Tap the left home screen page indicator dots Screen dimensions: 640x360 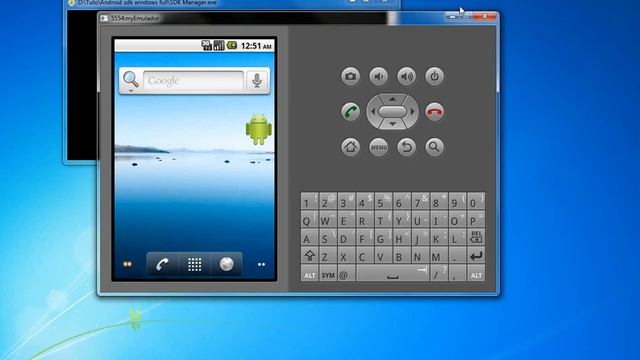[127, 264]
